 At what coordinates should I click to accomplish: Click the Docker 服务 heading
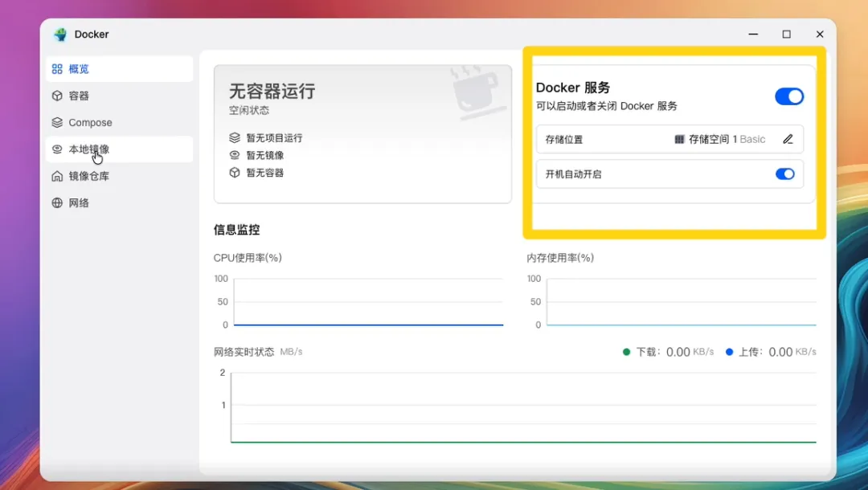pyautogui.click(x=573, y=88)
